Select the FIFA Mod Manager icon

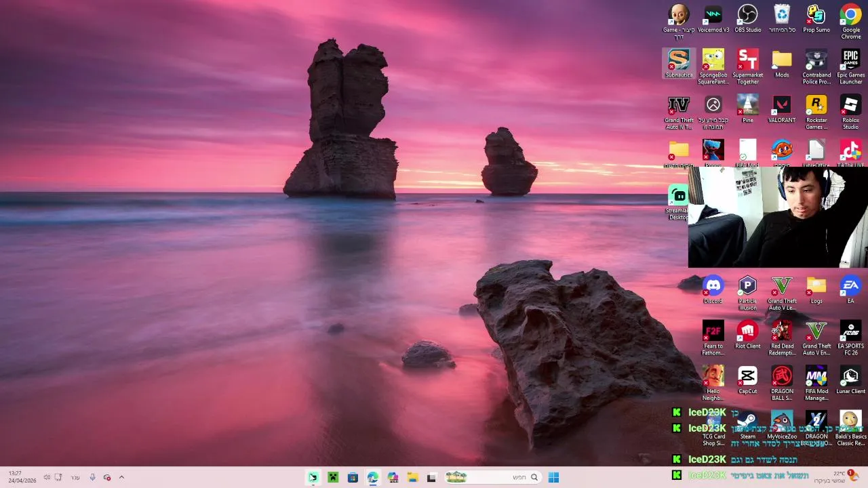pyautogui.click(x=816, y=383)
